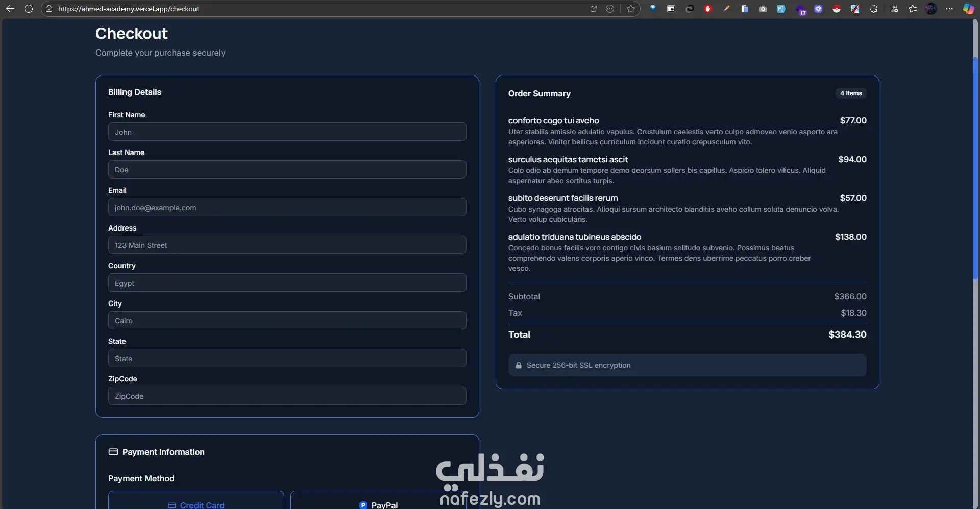Reload the checkout page

29,9
